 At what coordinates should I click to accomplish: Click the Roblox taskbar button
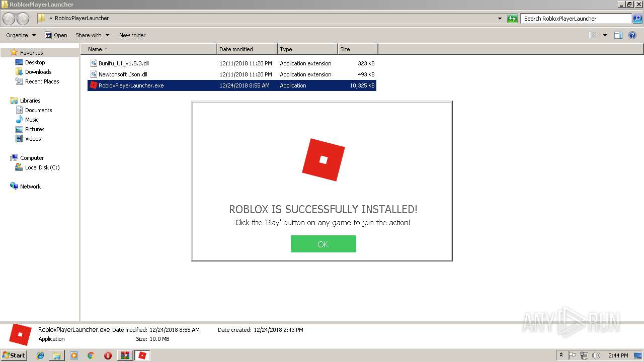point(142,355)
